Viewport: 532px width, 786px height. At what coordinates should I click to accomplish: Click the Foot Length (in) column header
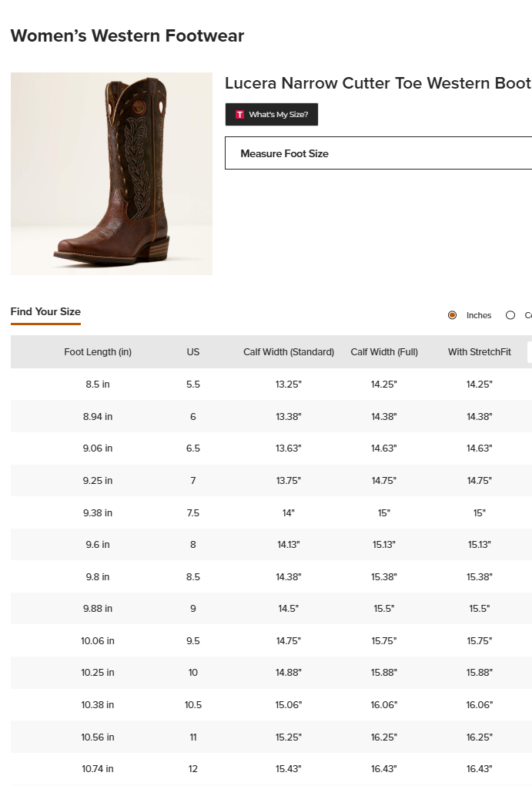point(98,352)
